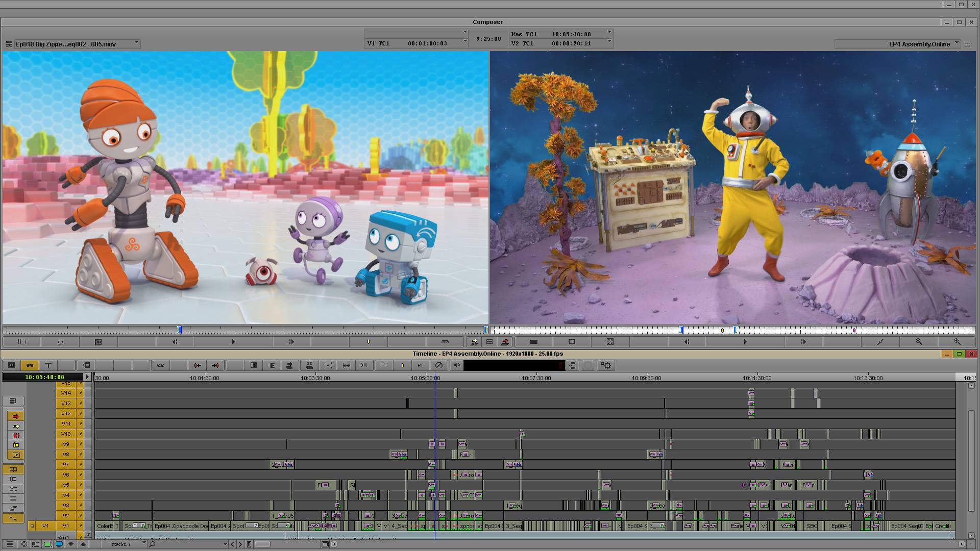Click the blue video quality monitor icon

(59, 544)
